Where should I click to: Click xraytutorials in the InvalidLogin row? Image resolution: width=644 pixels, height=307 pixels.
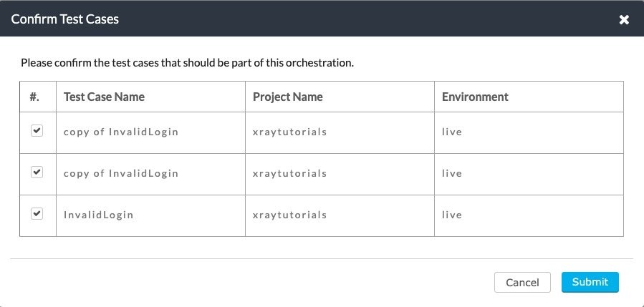pos(290,215)
